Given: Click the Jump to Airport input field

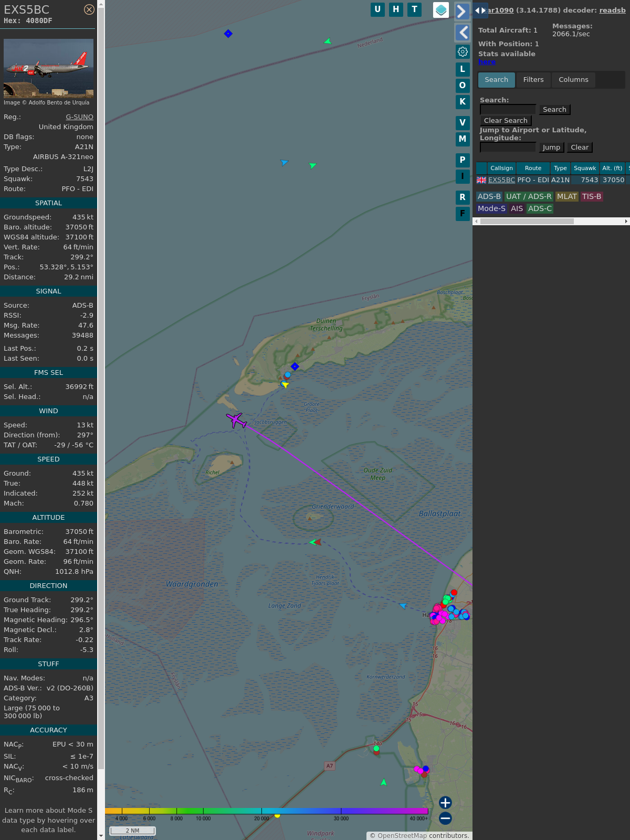Looking at the screenshot, I should tap(508, 148).
